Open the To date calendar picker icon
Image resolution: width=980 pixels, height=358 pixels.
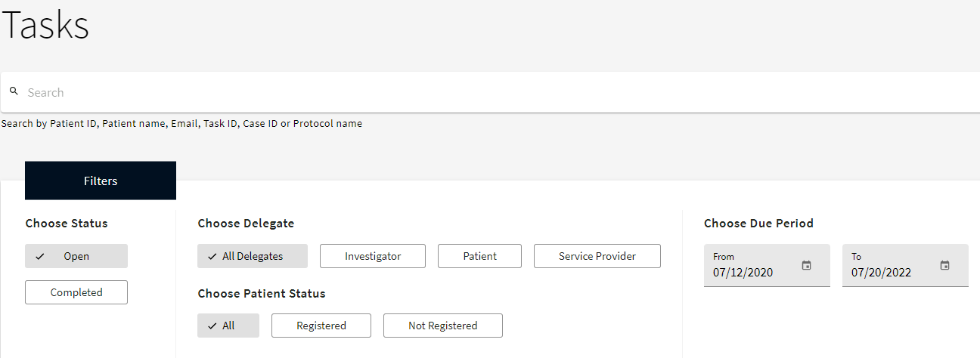[x=944, y=265]
